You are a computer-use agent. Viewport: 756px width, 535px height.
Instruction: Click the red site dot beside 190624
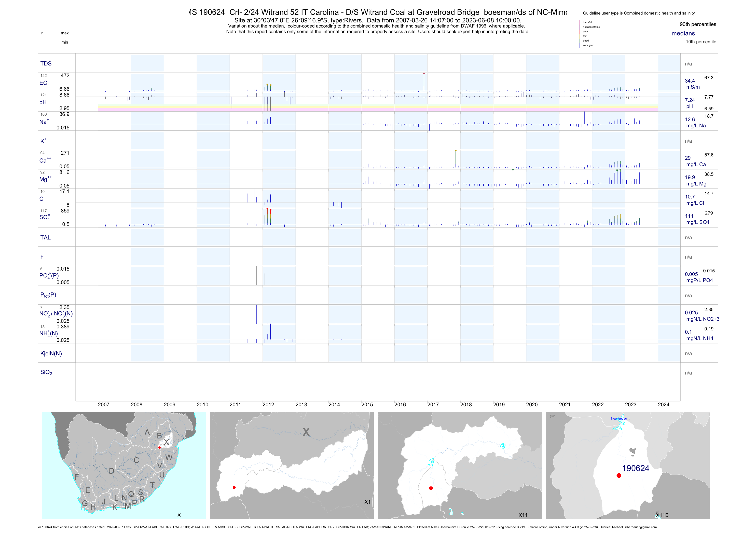(x=619, y=475)
